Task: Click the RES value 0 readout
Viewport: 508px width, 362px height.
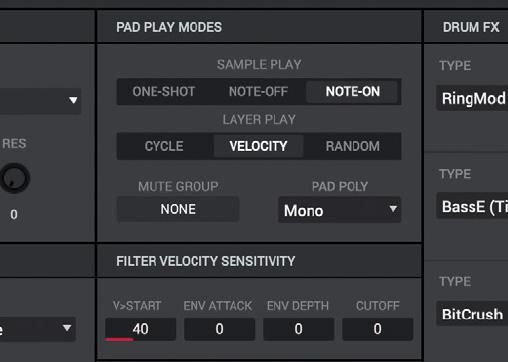Action: [14, 214]
